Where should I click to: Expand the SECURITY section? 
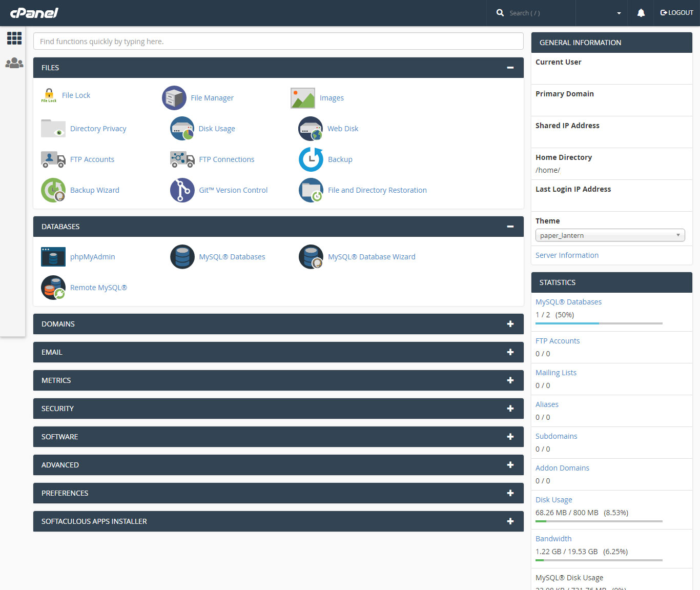(x=510, y=409)
